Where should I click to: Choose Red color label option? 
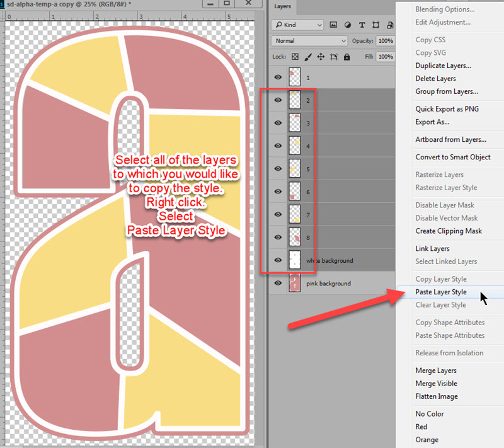pos(421,427)
